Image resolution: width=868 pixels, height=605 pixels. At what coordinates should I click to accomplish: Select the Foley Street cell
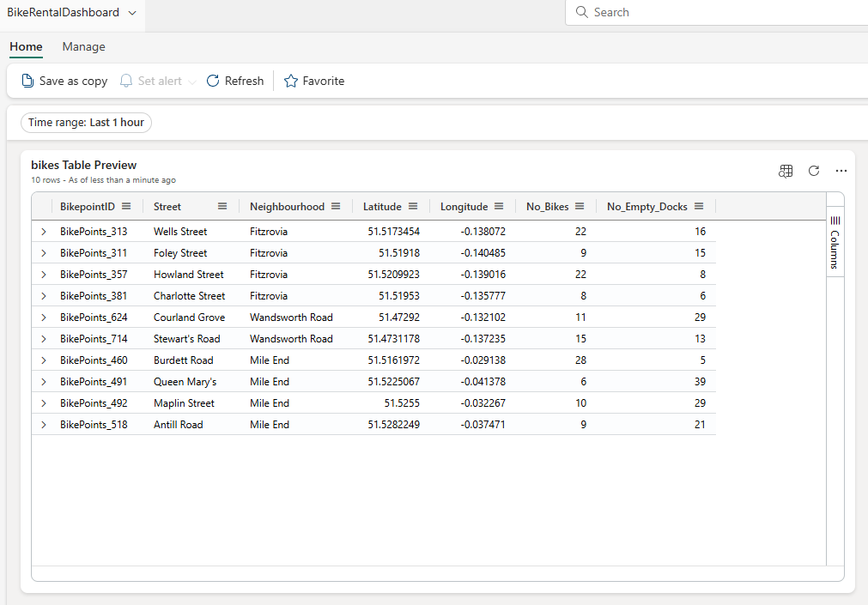[180, 253]
